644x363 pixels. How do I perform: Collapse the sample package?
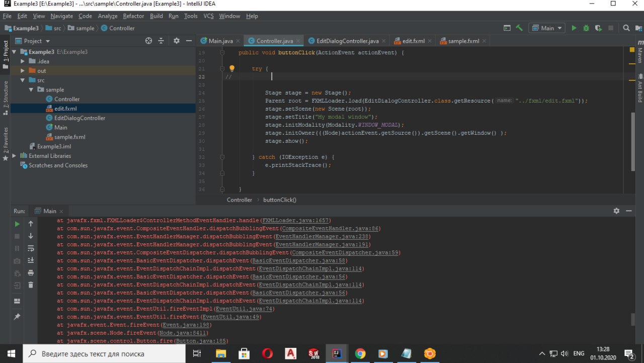click(x=31, y=89)
